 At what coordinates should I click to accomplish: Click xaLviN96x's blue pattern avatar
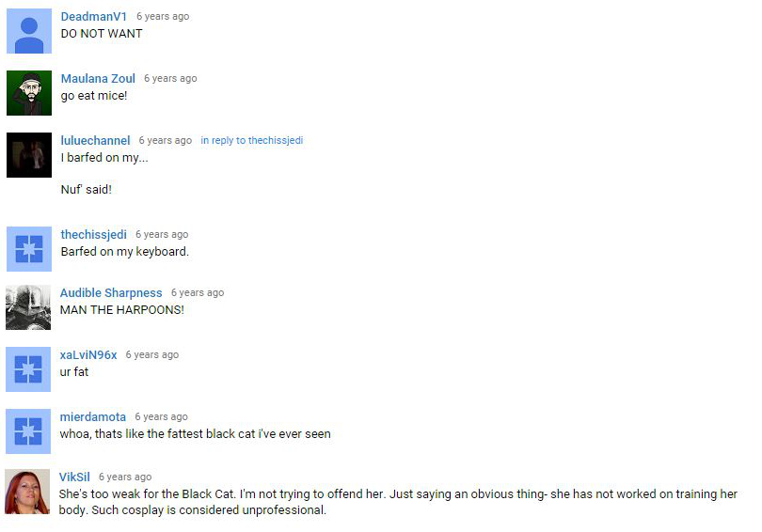click(28, 369)
